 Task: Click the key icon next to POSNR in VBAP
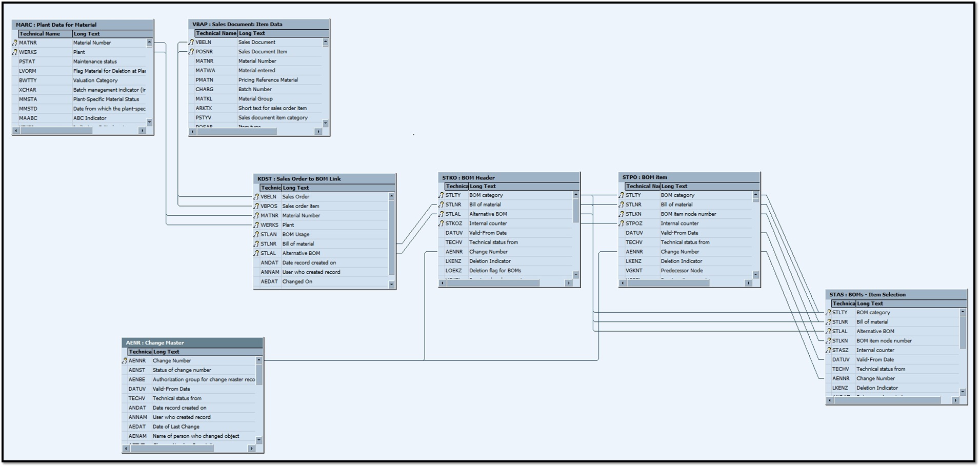click(x=191, y=52)
